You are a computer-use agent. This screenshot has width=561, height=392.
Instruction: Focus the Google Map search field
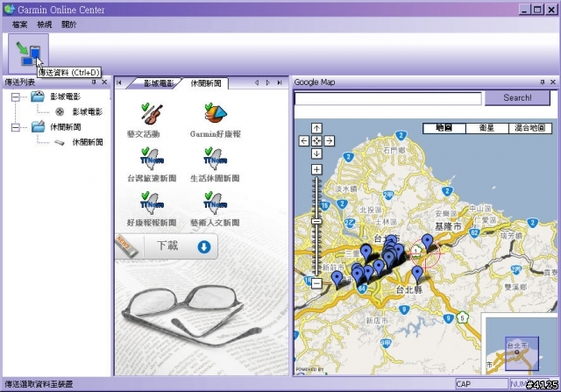coord(387,98)
